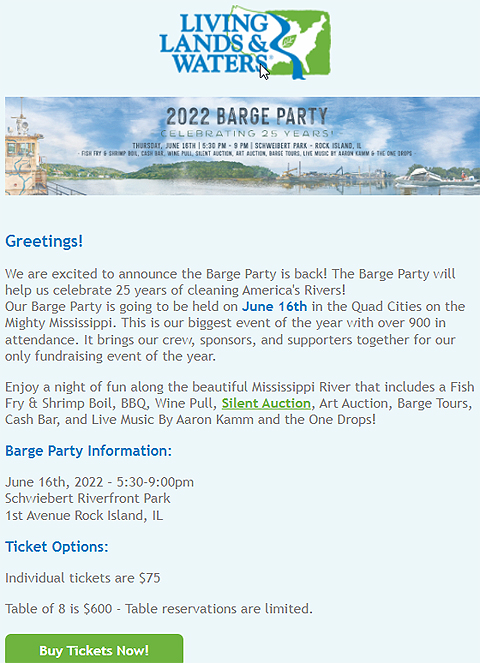Click the leaf icon in the logo
Image resolution: width=480 pixels, height=663 pixels.
[289, 41]
